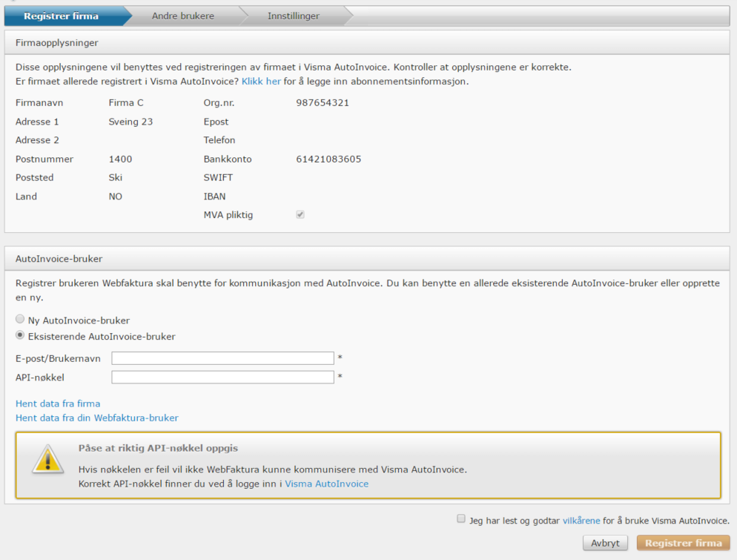Click the 'Org.nr.' field label
The height and width of the screenshot is (560, 737).
(219, 103)
